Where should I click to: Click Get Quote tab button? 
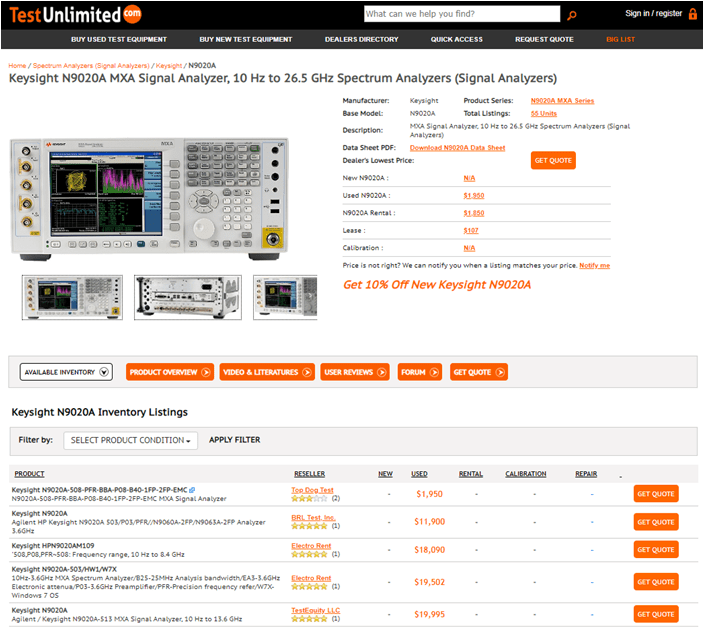479,372
